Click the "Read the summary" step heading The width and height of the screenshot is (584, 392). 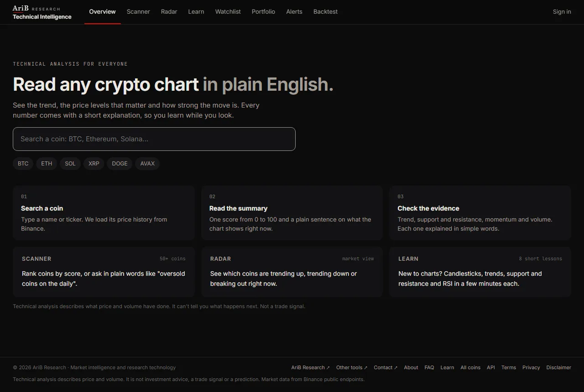tap(239, 208)
